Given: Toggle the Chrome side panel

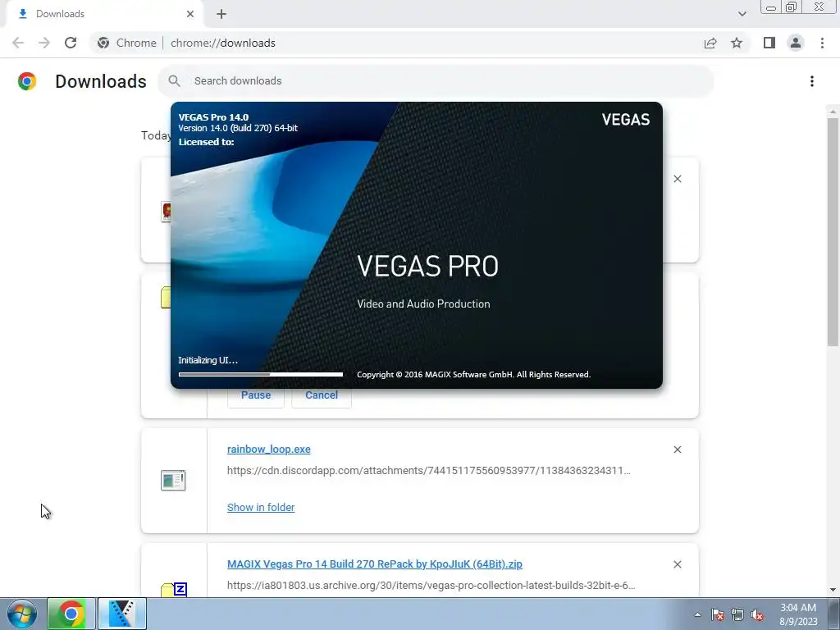Looking at the screenshot, I should tap(769, 43).
